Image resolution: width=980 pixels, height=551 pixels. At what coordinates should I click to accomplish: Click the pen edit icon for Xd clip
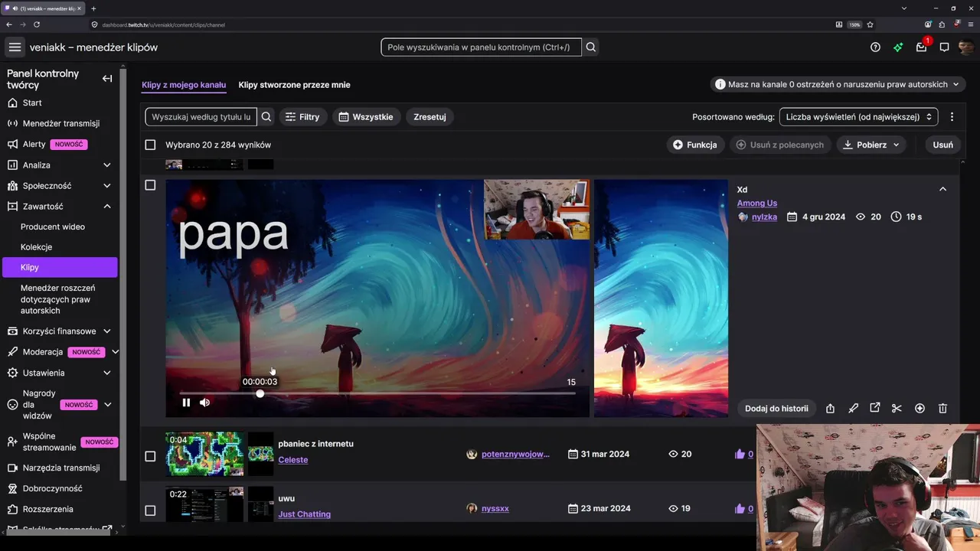pyautogui.click(x=853, y=409)
